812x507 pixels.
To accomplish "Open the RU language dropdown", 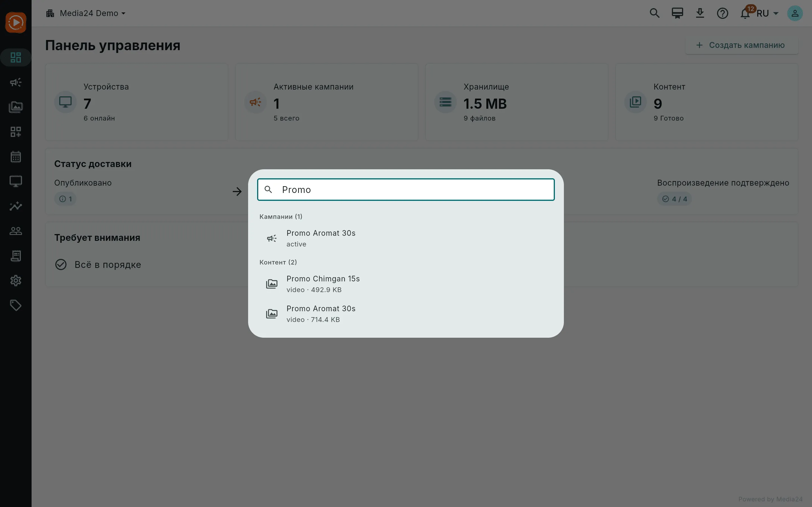I will point(767,14).
